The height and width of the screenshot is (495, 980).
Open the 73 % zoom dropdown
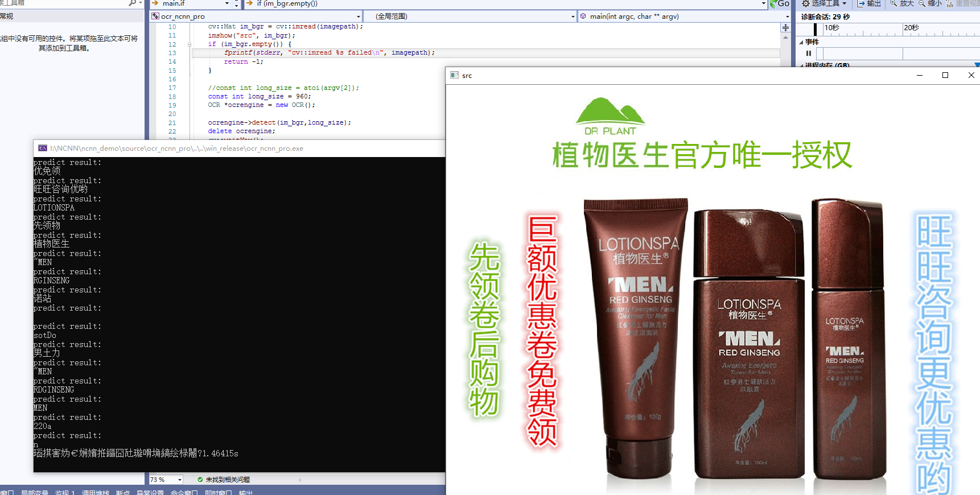179,480
